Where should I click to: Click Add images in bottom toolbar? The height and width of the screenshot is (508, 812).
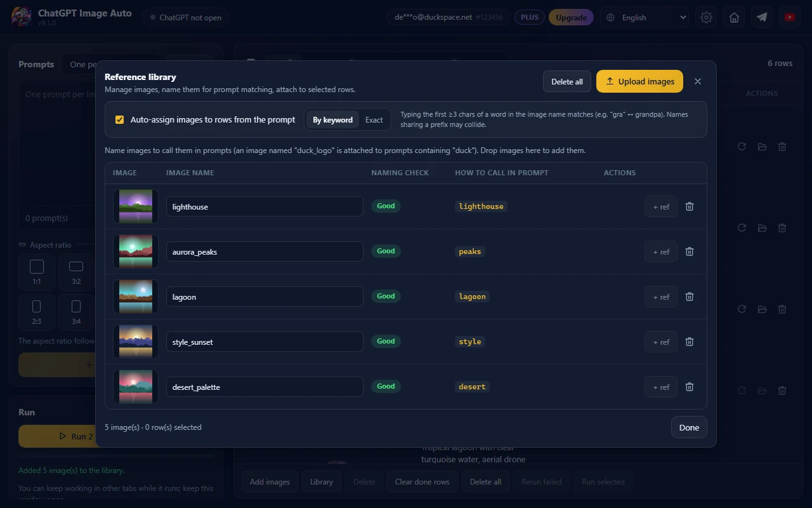270,481
